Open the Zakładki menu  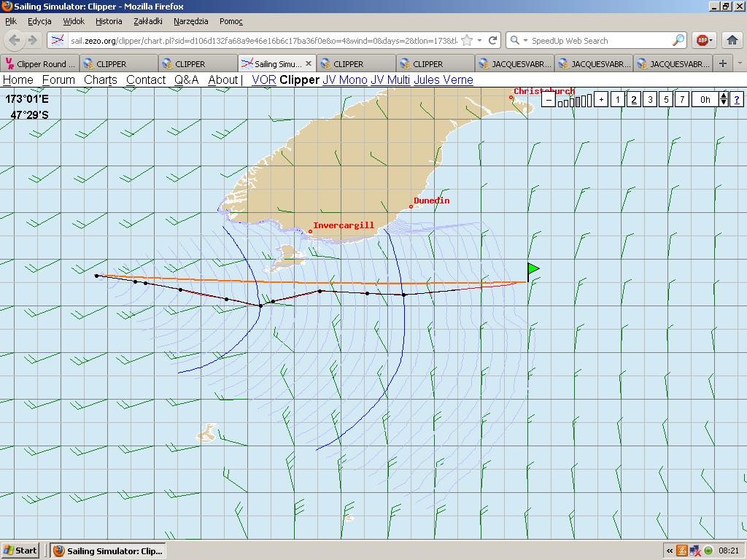click(x=148, y=22)
